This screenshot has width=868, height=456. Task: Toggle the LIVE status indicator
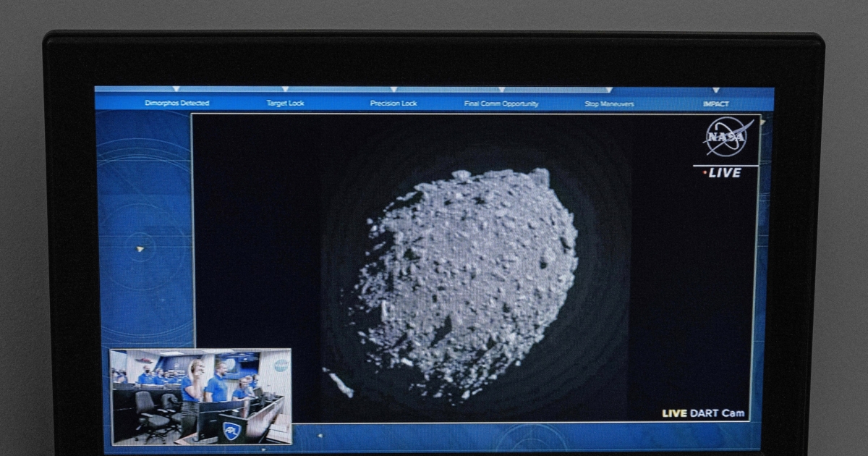click(723, 173)
